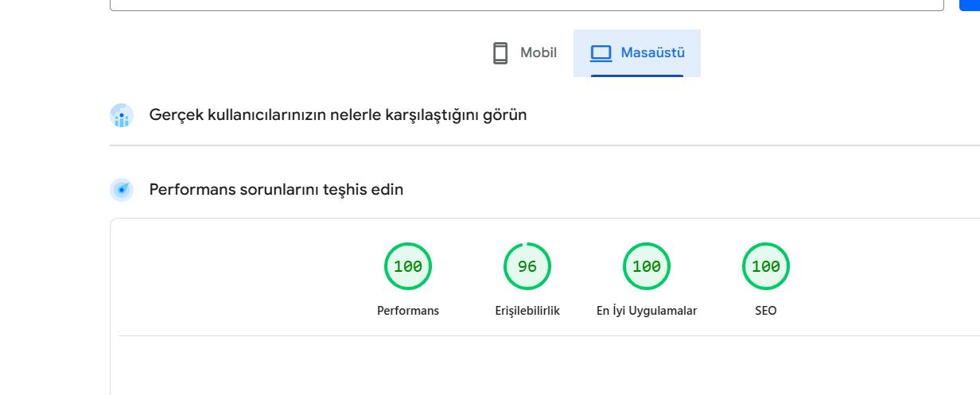This screenshot has height=395, width=980.
Task: Switch to the Mobil tab
Action: (x=524, y=53)
